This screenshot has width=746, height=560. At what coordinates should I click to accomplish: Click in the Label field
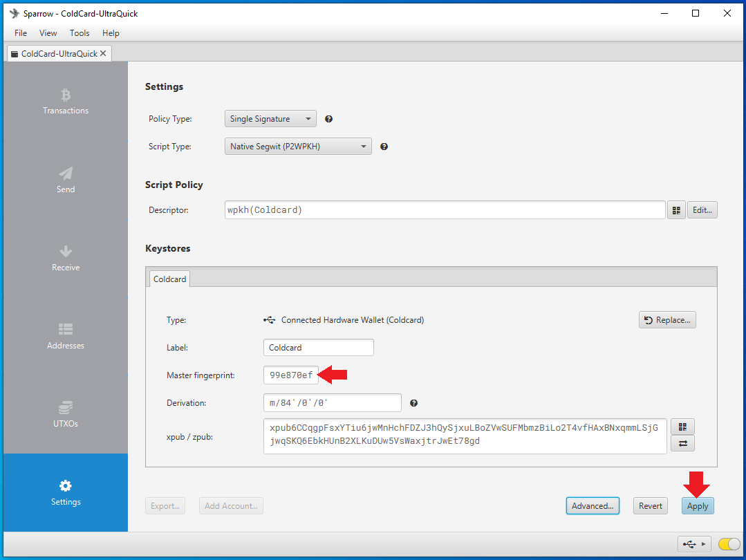318,347
